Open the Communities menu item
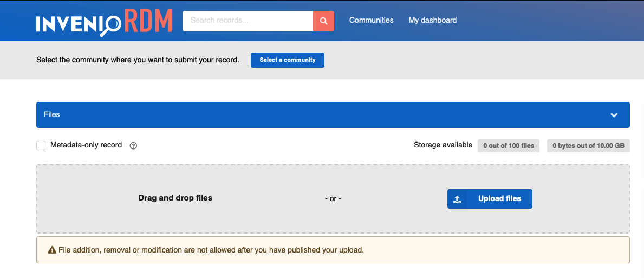This screenshot has width=644, height=278. click(371, 21)
